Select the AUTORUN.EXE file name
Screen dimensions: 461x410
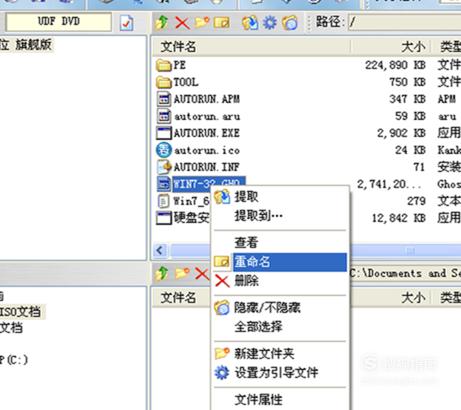(207, 133)
